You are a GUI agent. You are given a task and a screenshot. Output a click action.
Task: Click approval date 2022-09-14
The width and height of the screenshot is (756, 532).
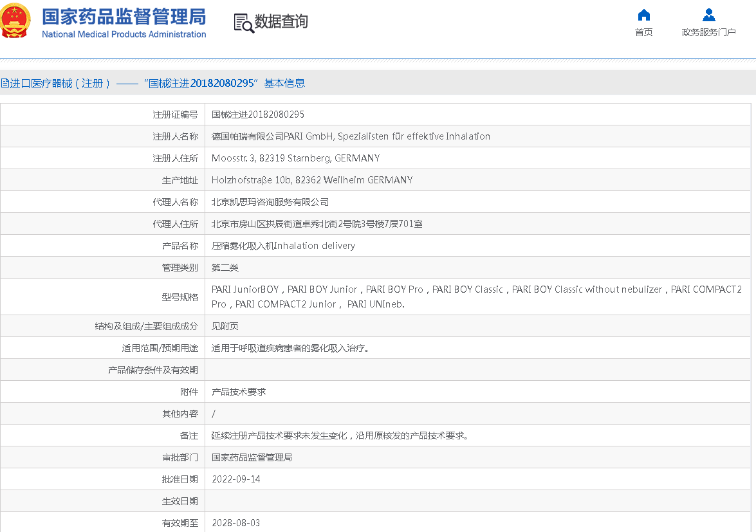(x=235, y=479)
